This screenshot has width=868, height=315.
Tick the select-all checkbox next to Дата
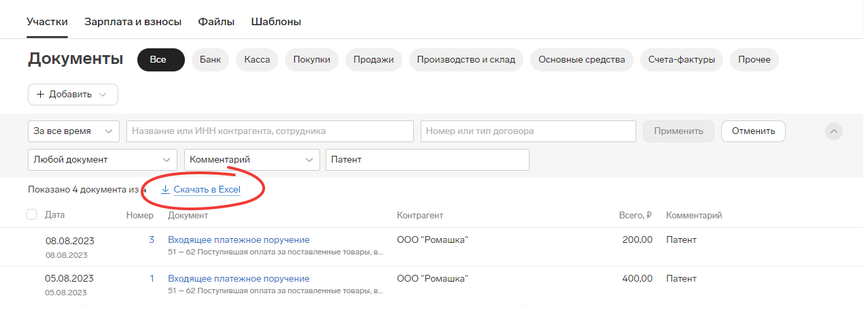[31, 215]
